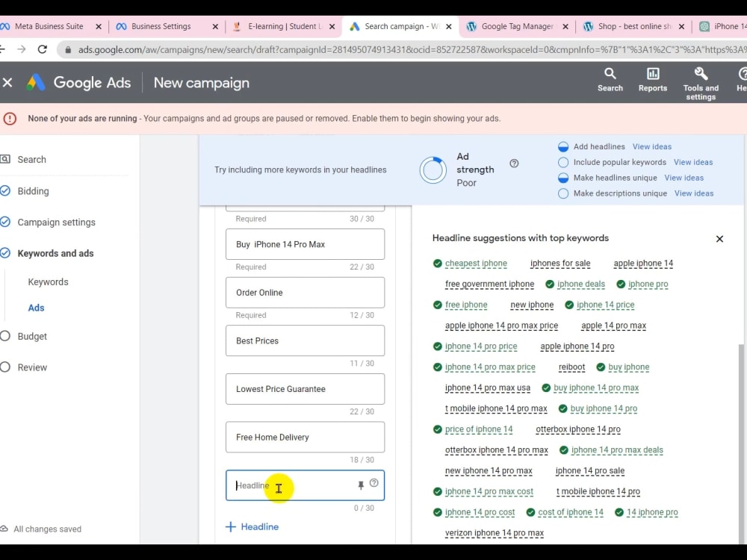Viewport: 747px width, 560px height.
Task: Open Tools and settings wrench icon
Action: pos(701,74)
